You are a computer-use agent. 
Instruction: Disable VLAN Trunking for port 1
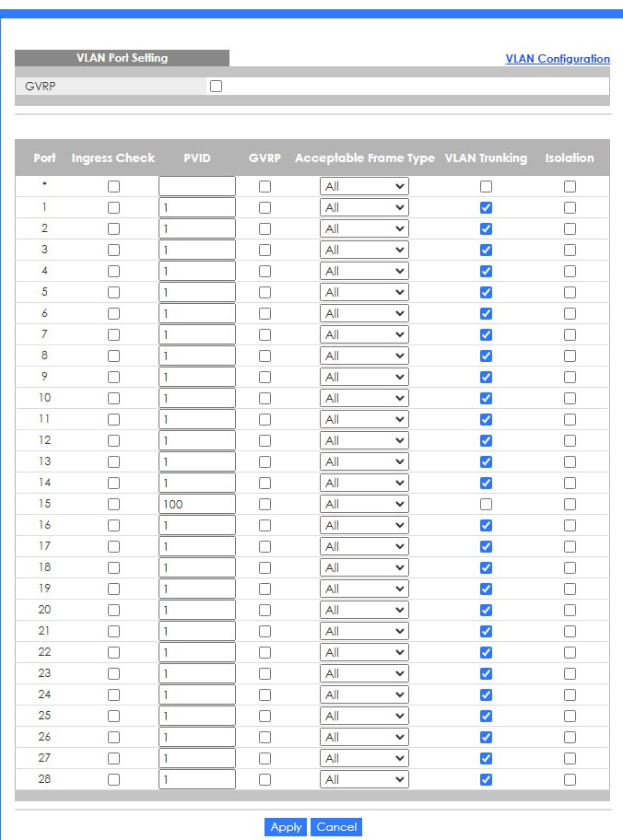(x=486, y=208)
